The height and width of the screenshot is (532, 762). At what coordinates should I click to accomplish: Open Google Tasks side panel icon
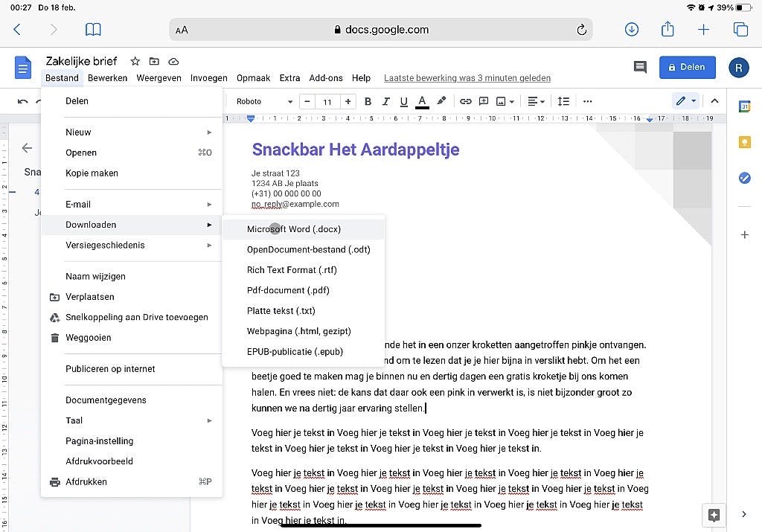pos(744,178)
